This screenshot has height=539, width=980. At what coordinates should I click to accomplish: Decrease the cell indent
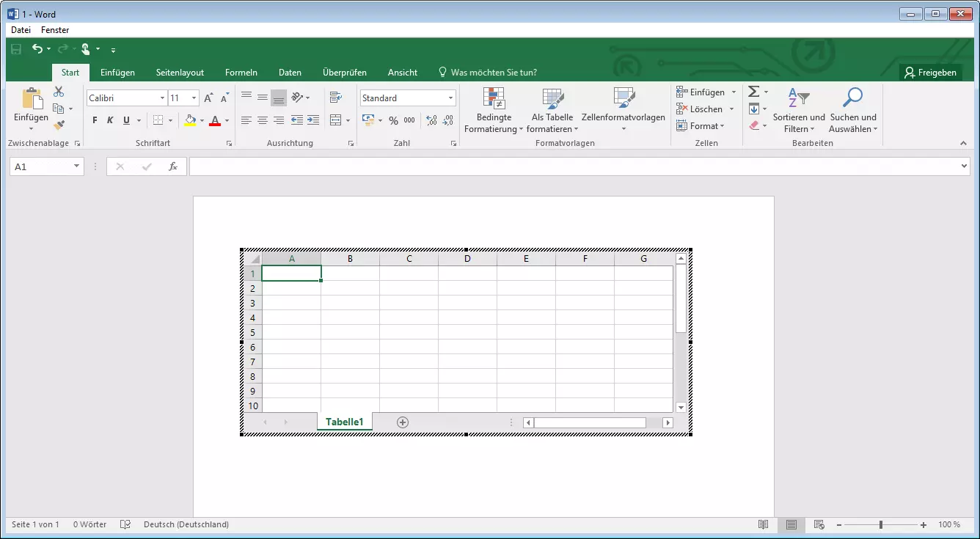click(297, 120)
